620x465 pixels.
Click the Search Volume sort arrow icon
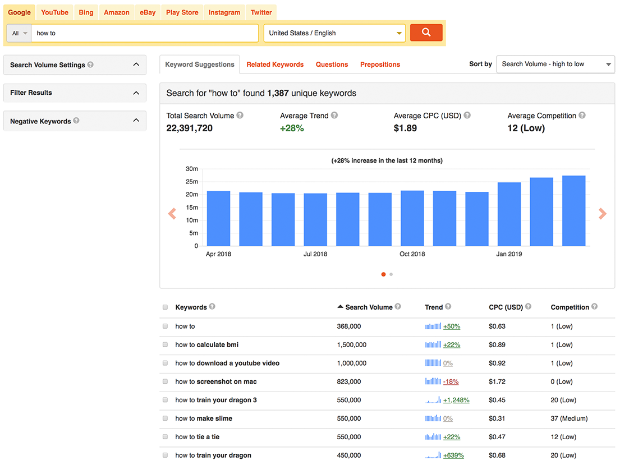pyautogui.click(x=340, y=307)
